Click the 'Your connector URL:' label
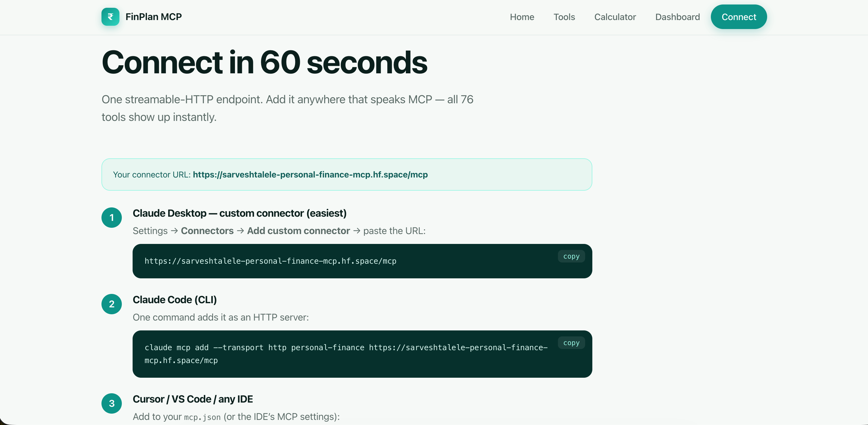This screenshot has width=868, height=425. point(152,174)
